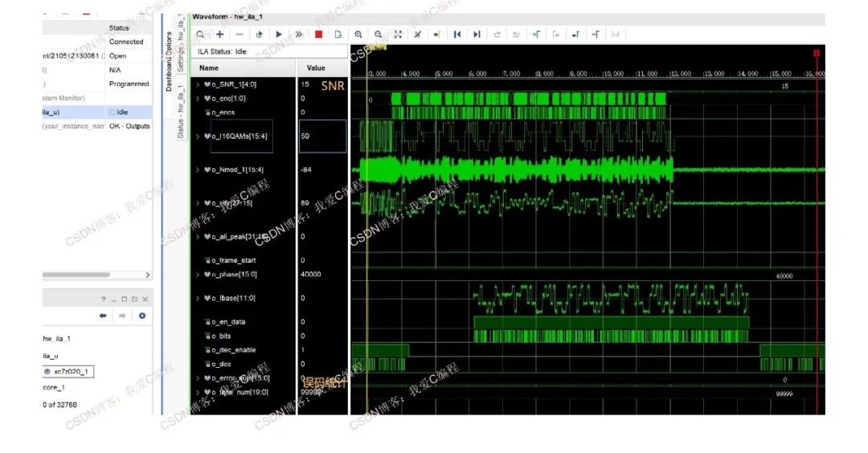The height and width of the screenshot is (453, 868).
Task: Click the go to cursor icon
Action: click(x=437, y=35)
